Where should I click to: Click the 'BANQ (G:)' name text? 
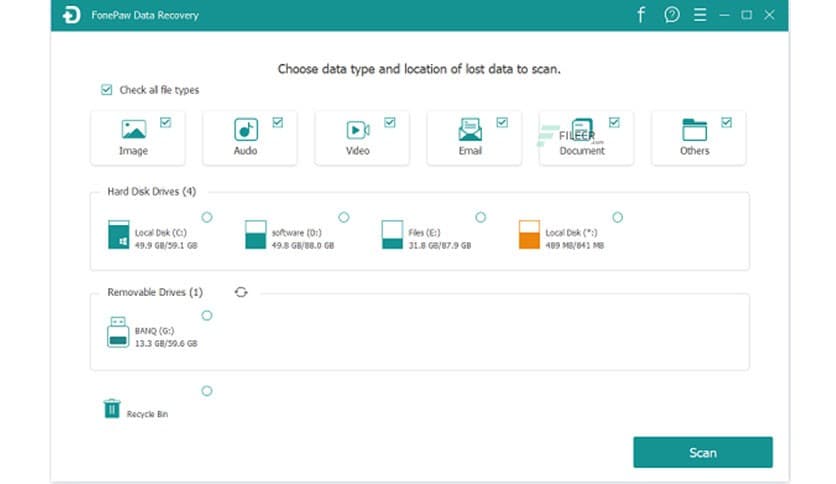coord(155,330)
